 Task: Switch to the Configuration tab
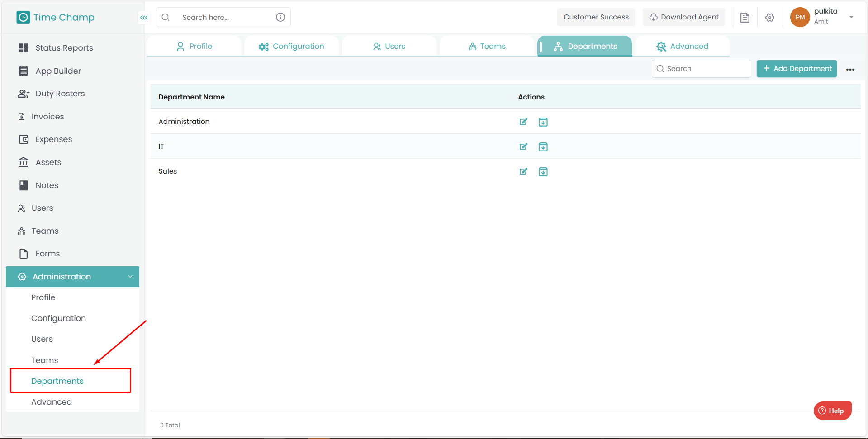pos(291,46)
